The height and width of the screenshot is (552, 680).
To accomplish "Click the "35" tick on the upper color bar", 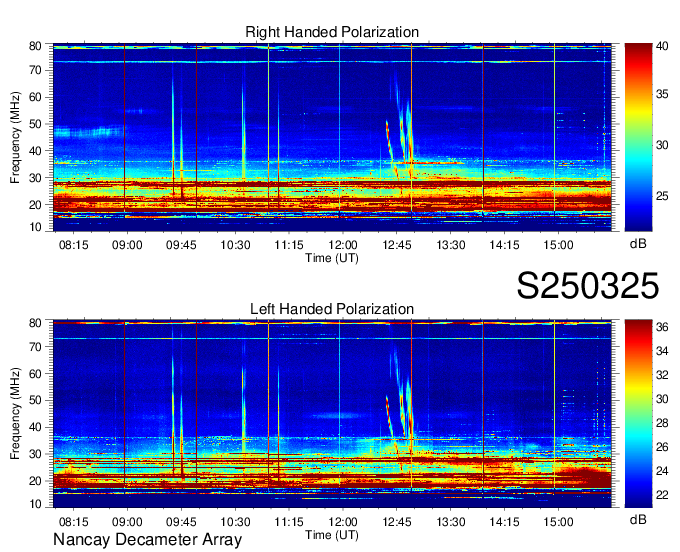I will [662, 94].
